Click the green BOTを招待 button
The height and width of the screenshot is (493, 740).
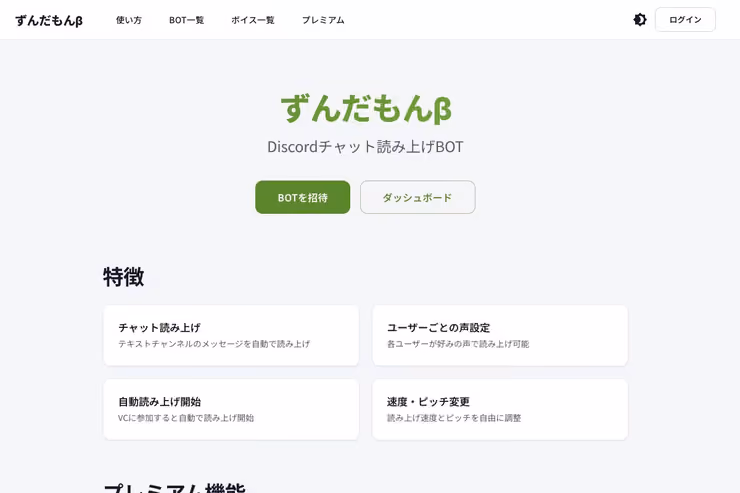303,197
